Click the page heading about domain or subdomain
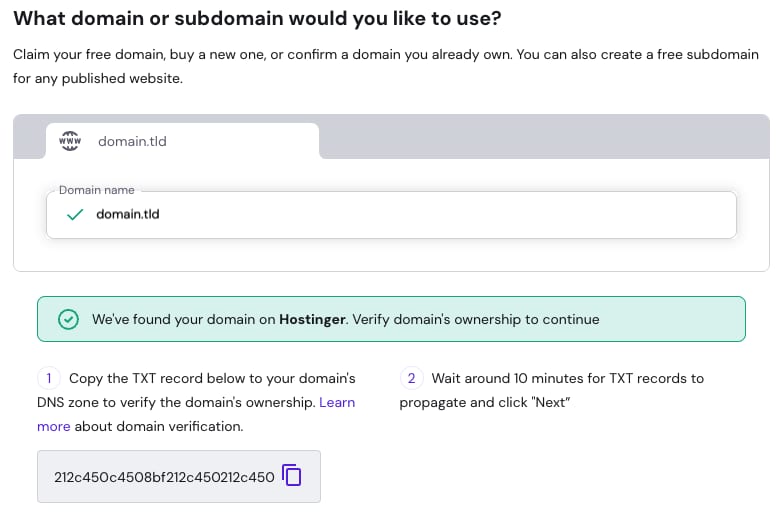Image resolution: width=784 pixels, height=532 pixels. (257, 19)
